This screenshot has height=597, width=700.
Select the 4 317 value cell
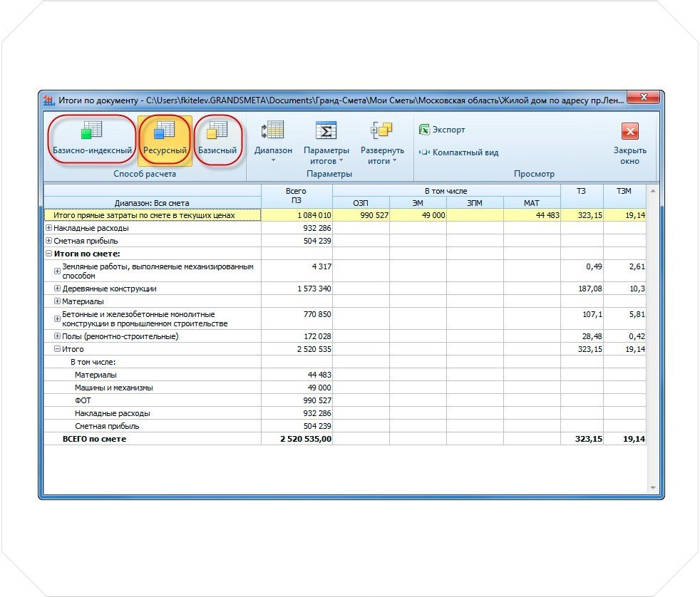click(297, 271)
